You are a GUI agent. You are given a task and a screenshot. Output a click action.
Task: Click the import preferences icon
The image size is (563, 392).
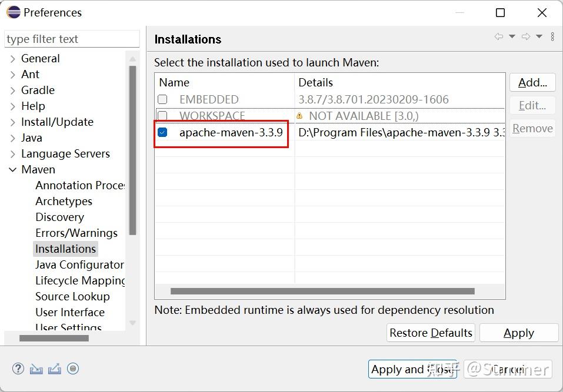click(36, 368)
